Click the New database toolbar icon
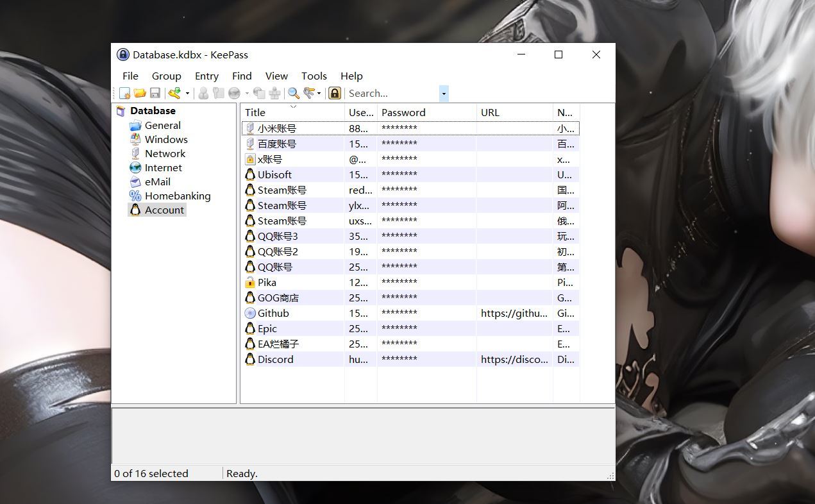The height and width of the screenshot is (504, 815). click(124, 94)
